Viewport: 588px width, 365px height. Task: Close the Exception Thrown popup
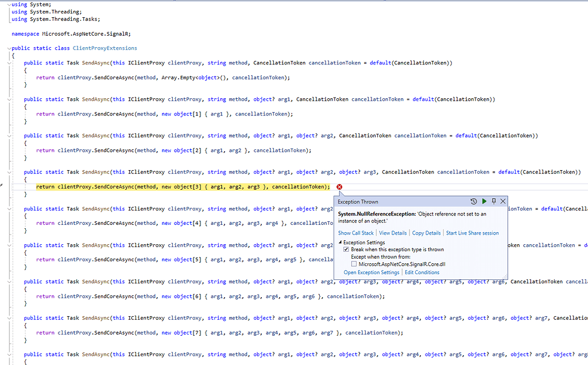(503, 201)
